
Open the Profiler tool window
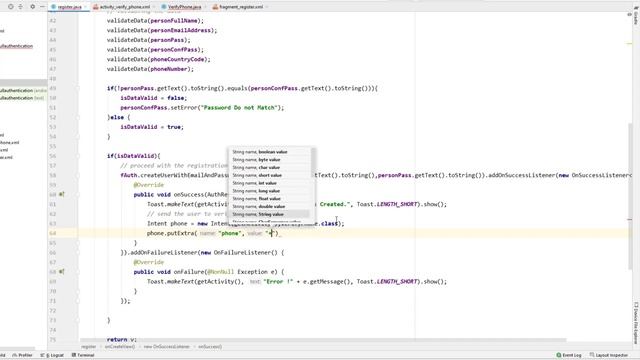pyautogui.click(x=22, y=355)
